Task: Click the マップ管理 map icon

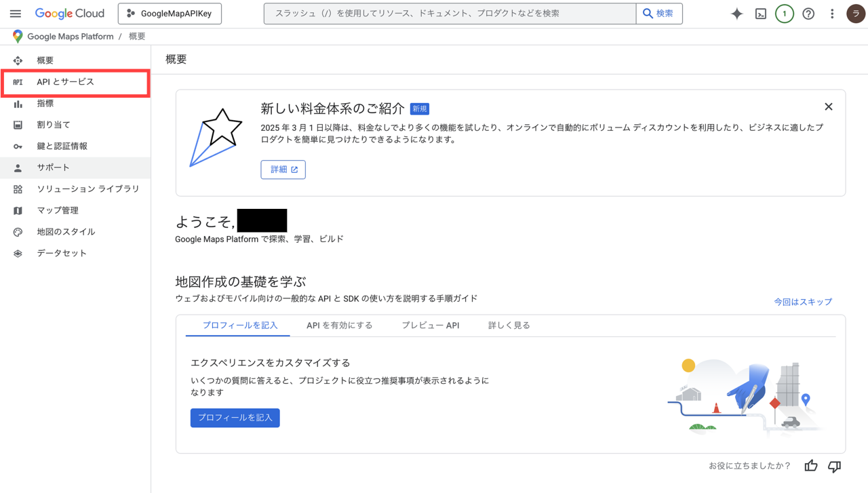Action: [x=18, y=210]
